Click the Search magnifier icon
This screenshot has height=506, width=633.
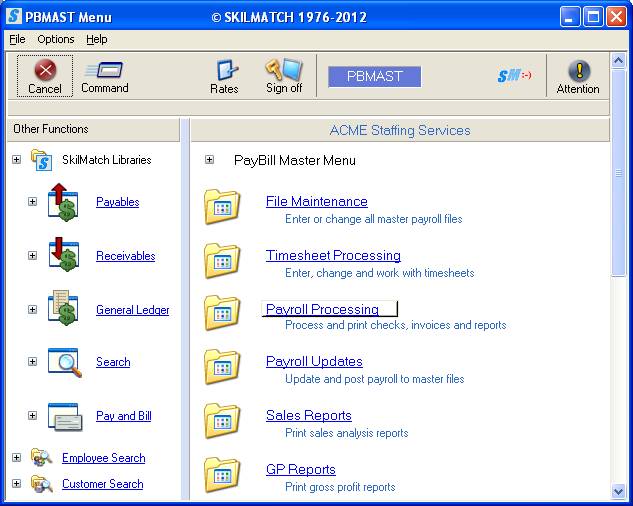pyautogui.click(x=65, y=362)
